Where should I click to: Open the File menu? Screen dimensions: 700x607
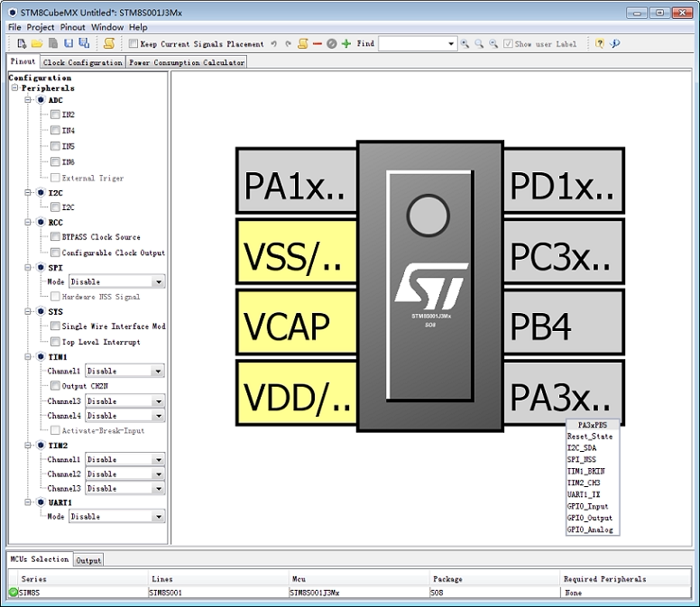click(x=14, y=27)
